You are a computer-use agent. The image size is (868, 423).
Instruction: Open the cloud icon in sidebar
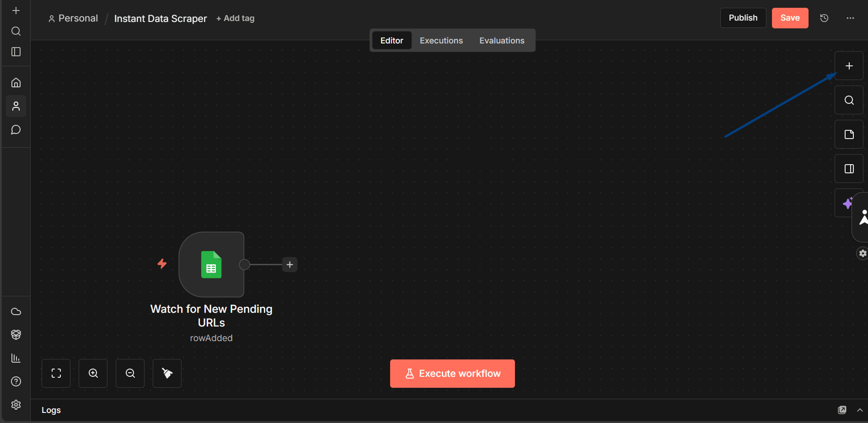coord(16,311)
